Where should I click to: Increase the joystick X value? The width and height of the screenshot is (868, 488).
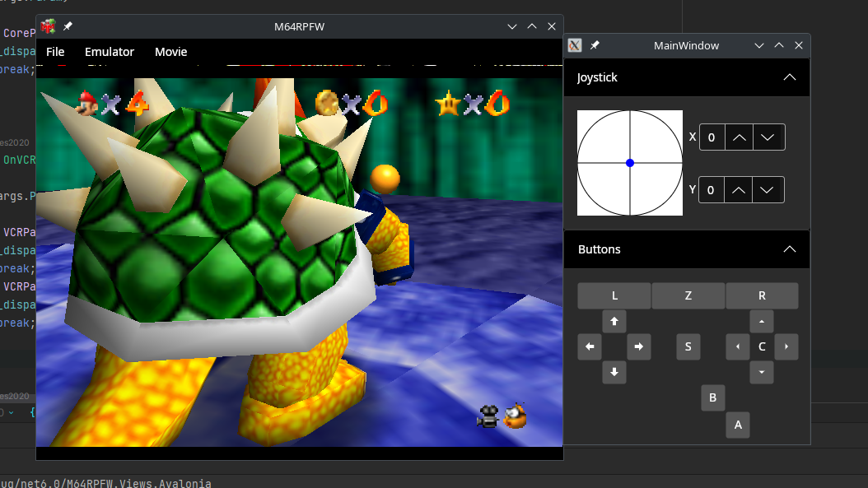(739, 137)
